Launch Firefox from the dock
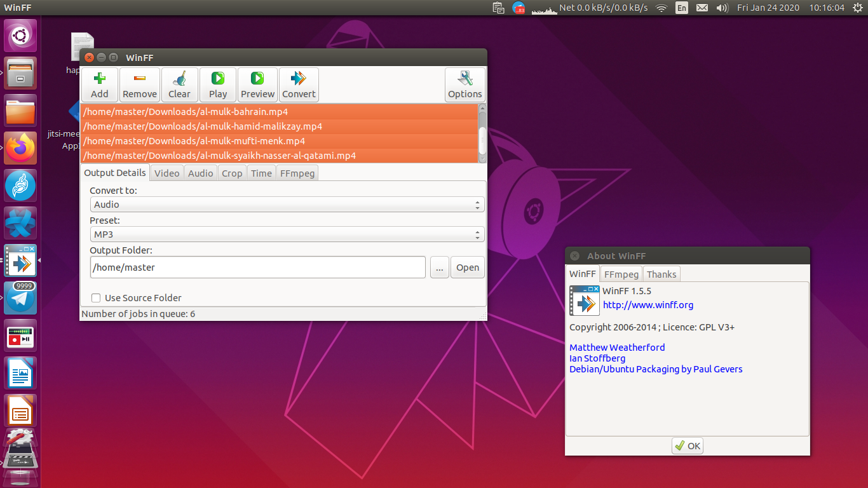 [x=20, y=148]
